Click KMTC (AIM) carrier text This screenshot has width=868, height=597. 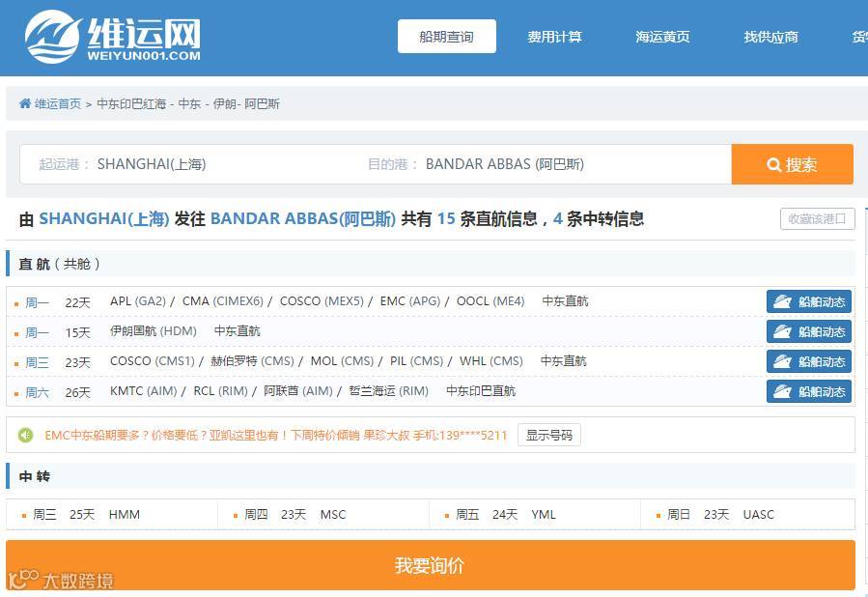point(143,391)
